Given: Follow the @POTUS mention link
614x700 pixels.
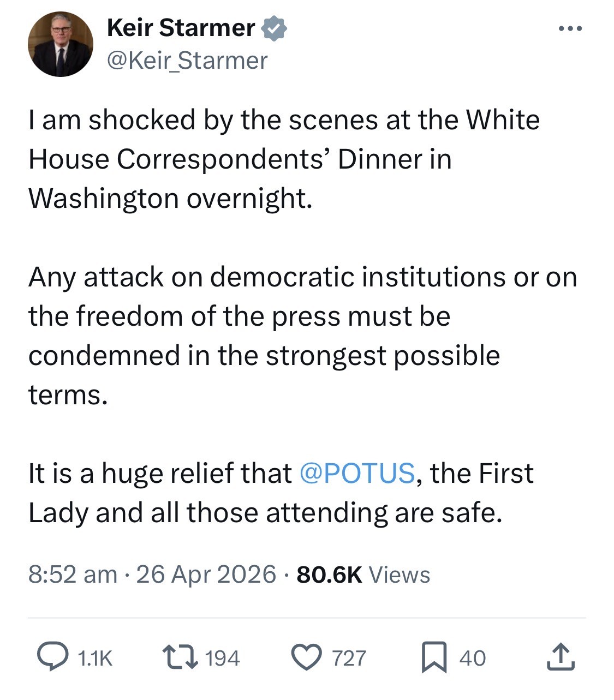Looking at the screenshot, I should coord(357,473).
